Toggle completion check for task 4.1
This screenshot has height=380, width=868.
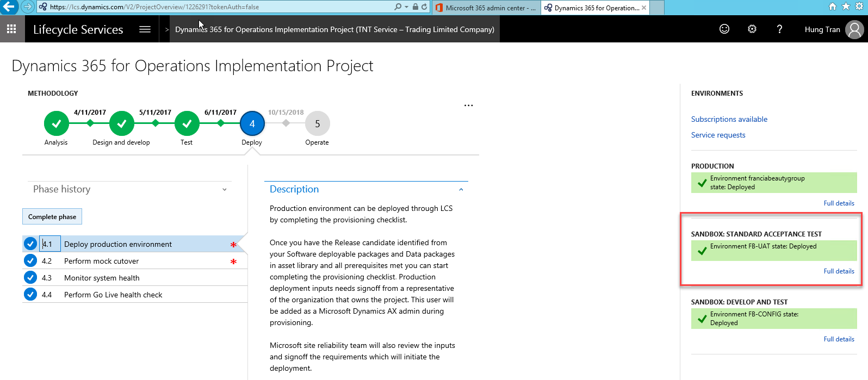pos(30,244)
